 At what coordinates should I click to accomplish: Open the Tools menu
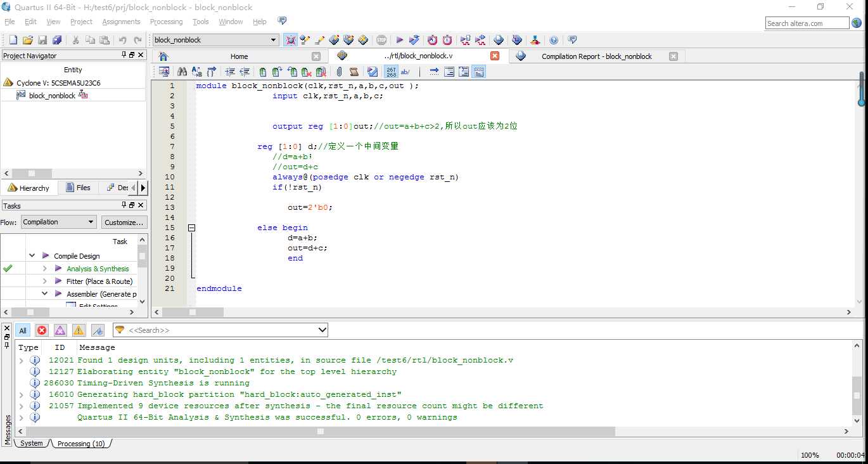(201, 22)
